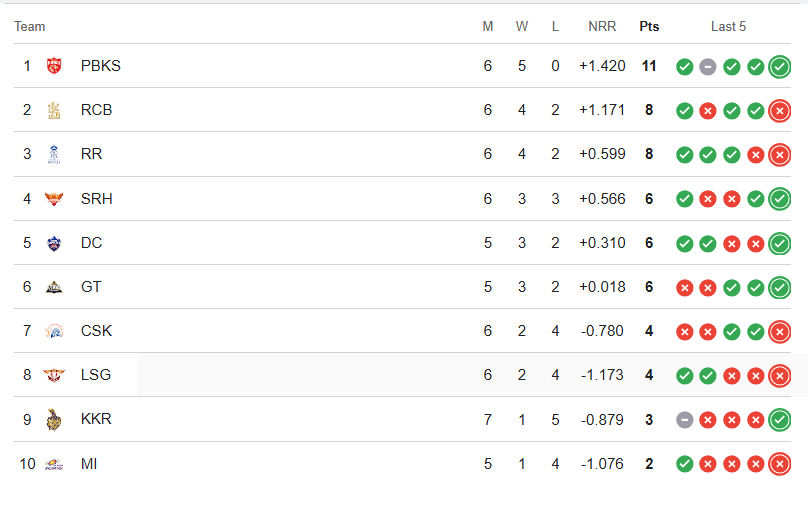The width and height of the screenshot is (808, 509).
Task: Click MI's circled latest loss result icon
Action: [x=780, y=464]
